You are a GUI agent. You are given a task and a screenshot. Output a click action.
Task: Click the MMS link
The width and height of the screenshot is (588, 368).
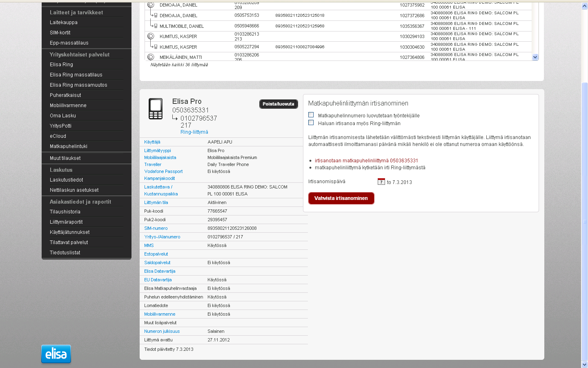pyautogui.click(x=149, y=245)
